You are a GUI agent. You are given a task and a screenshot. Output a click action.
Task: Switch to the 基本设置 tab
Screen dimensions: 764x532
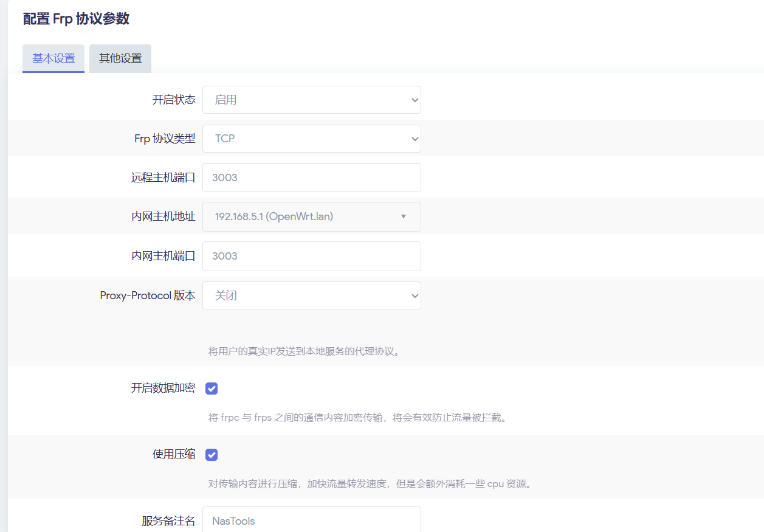53,58
